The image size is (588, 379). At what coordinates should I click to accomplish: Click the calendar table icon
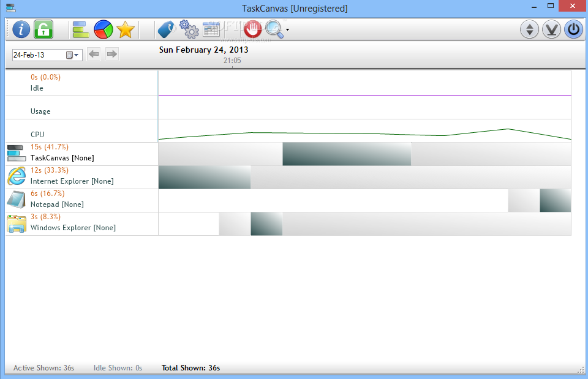(x=211, y=29)
